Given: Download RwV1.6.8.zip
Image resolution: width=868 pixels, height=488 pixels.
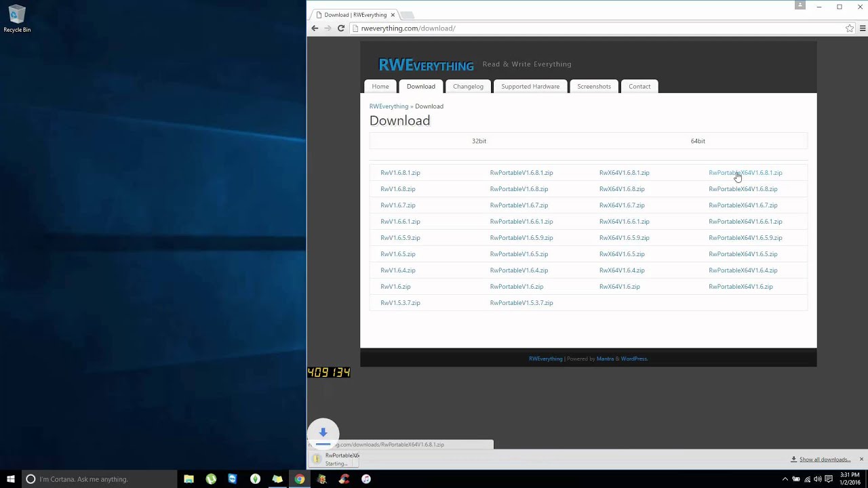Looking at the screenshot, I should point(398,189).
